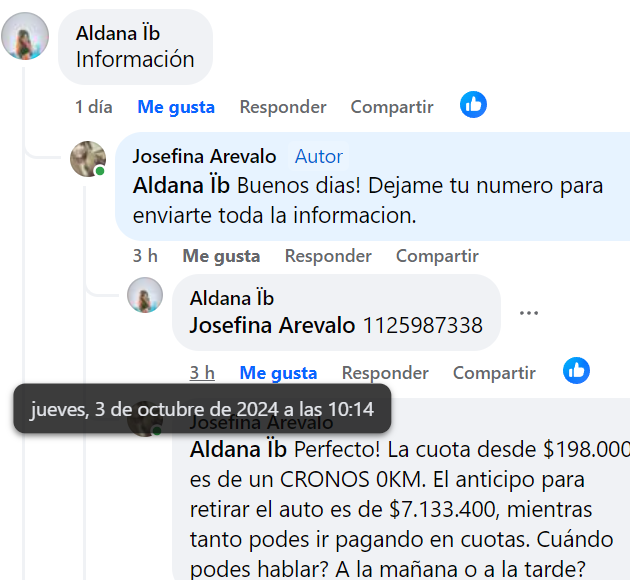630x580 pixels.
Task: Open the Aldana Ïb name link in top comment
Action: click(118, 33)
